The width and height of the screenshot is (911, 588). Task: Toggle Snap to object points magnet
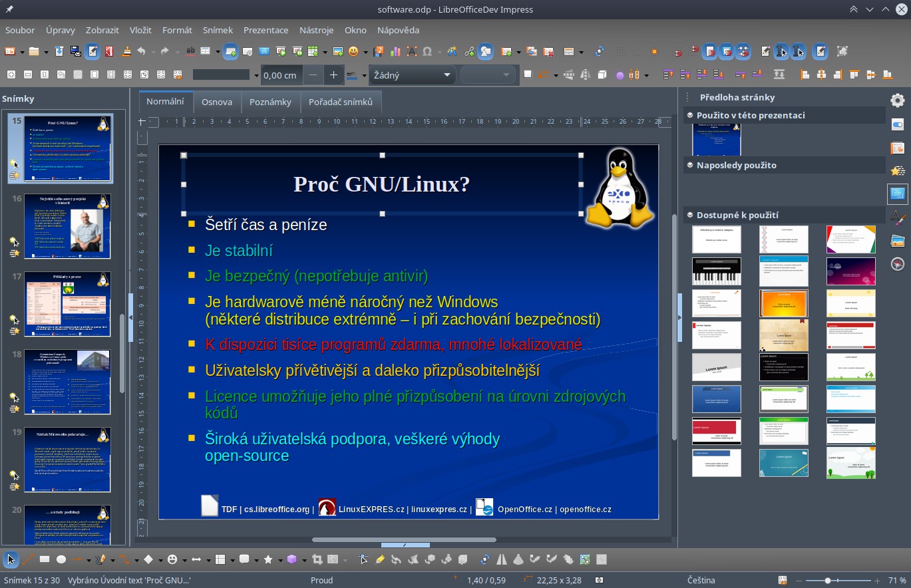click(743, 51)
